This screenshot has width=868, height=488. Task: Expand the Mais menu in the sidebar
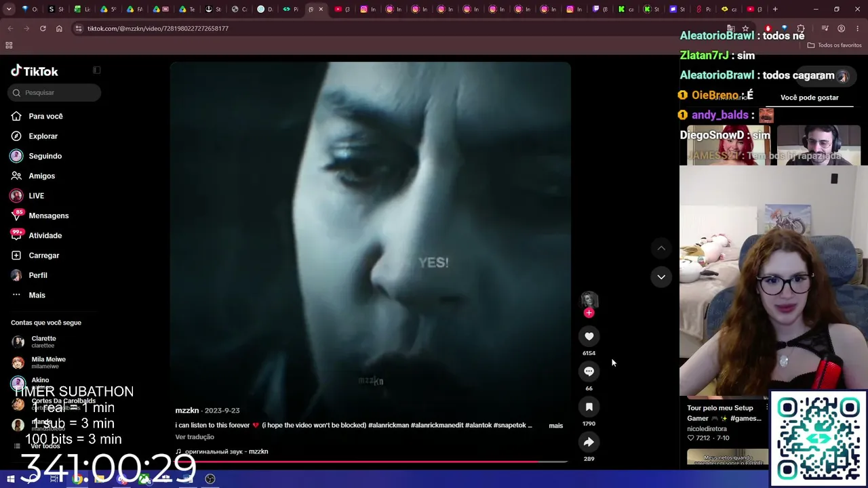(x=37, y=295)
